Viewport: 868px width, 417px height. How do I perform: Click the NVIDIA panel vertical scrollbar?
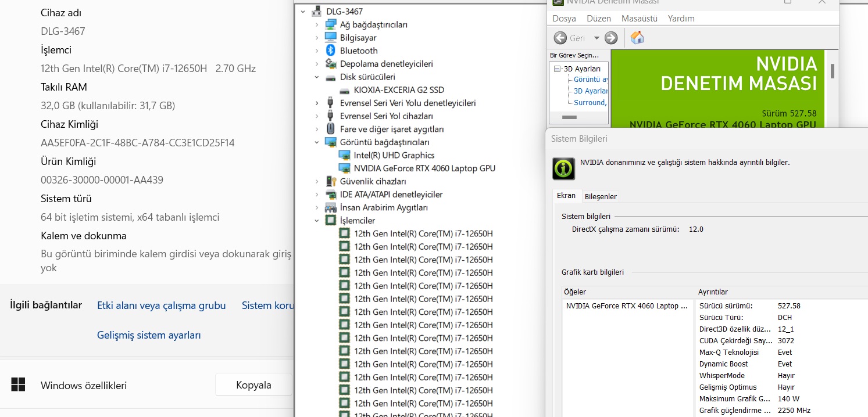click(833, 71)
